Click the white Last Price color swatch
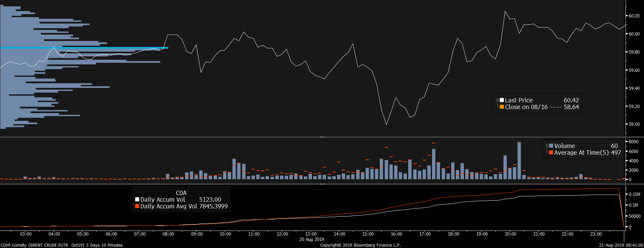The height and width of the screenshot is (248, 644). [x=502, y=100]
